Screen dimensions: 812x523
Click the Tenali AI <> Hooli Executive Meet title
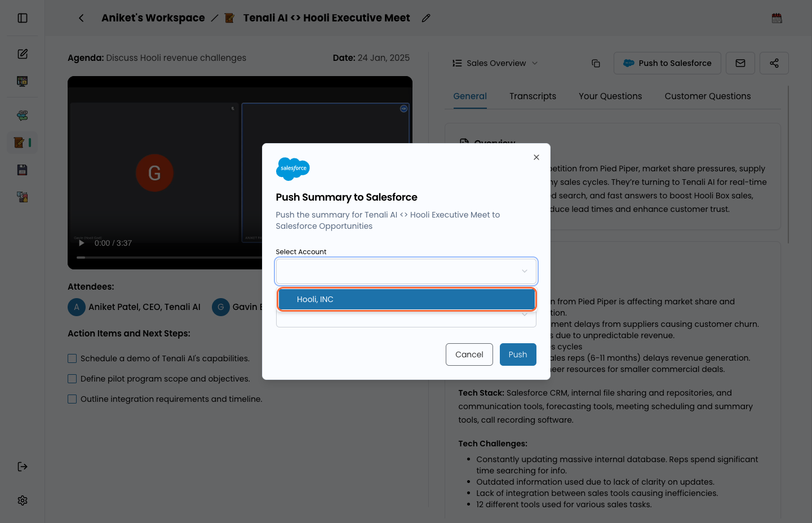tap(326, 18)
